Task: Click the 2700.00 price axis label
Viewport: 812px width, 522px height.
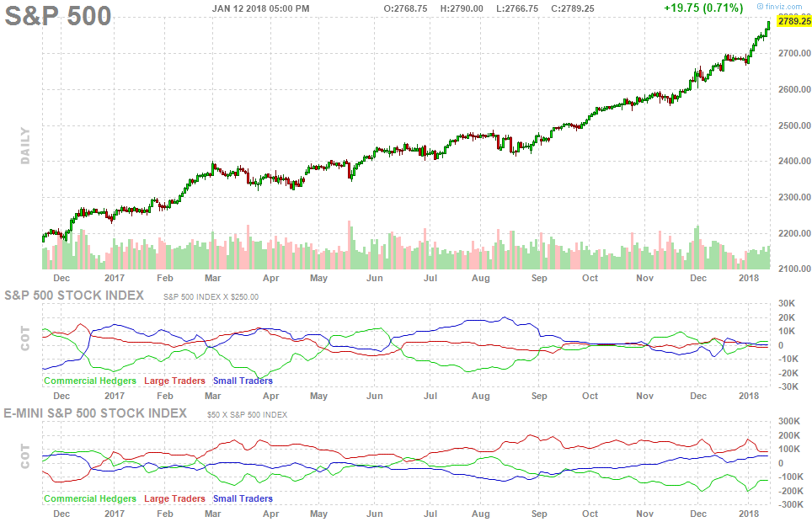Action: [794, 53]
